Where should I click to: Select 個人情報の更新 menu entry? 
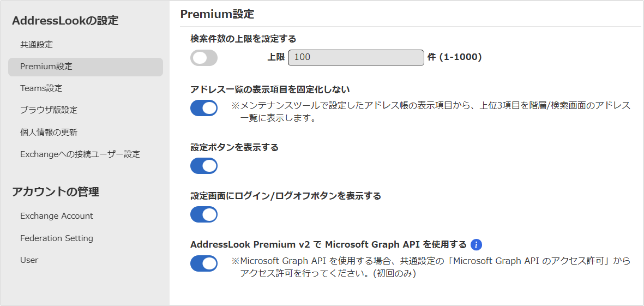[x=49, y=132]
